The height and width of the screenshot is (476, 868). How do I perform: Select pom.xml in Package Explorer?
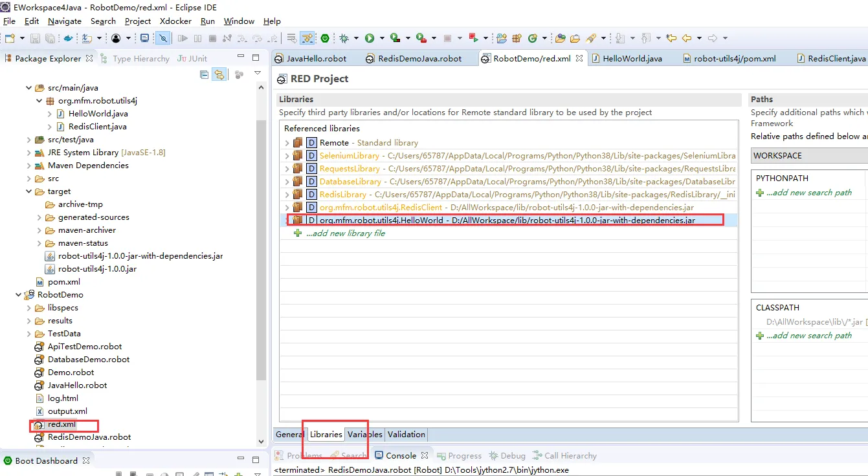pyautogui.click(x=64, y=282)
